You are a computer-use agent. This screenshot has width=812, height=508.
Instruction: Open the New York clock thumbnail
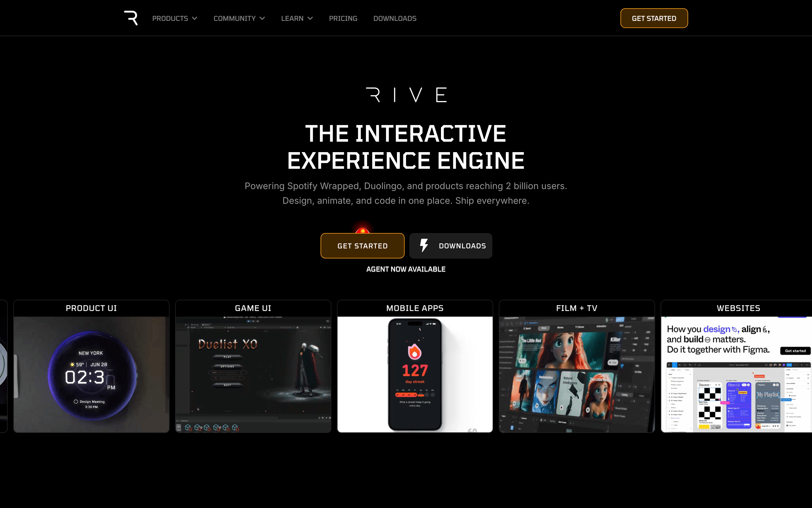(x=91, y=374)
